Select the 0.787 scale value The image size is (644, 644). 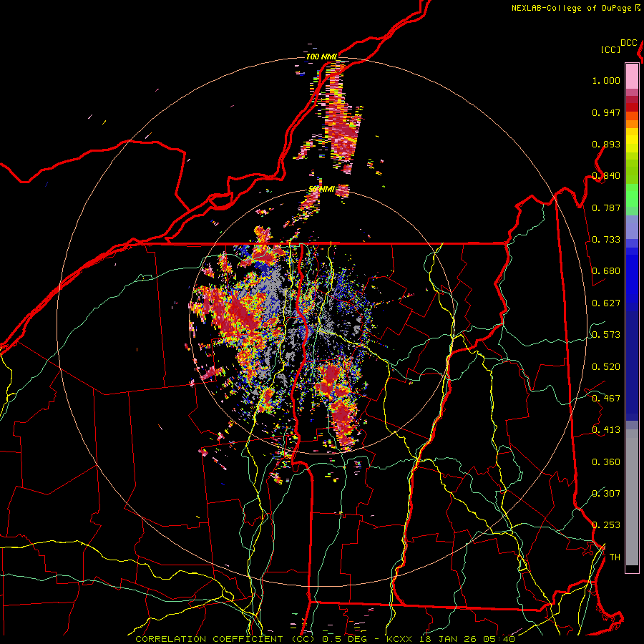(606, 208)
